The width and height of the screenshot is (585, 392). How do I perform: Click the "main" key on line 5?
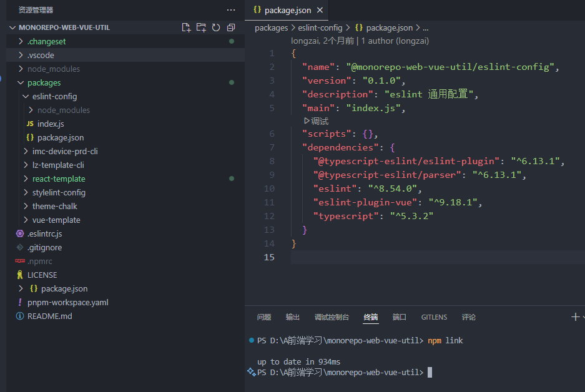(318, 108)
